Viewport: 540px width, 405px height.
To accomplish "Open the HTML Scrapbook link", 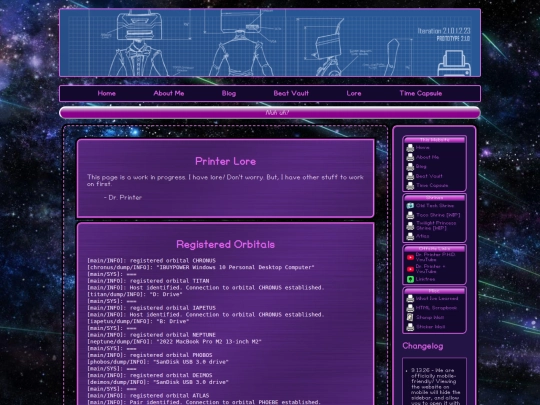I will click(436, 308).
